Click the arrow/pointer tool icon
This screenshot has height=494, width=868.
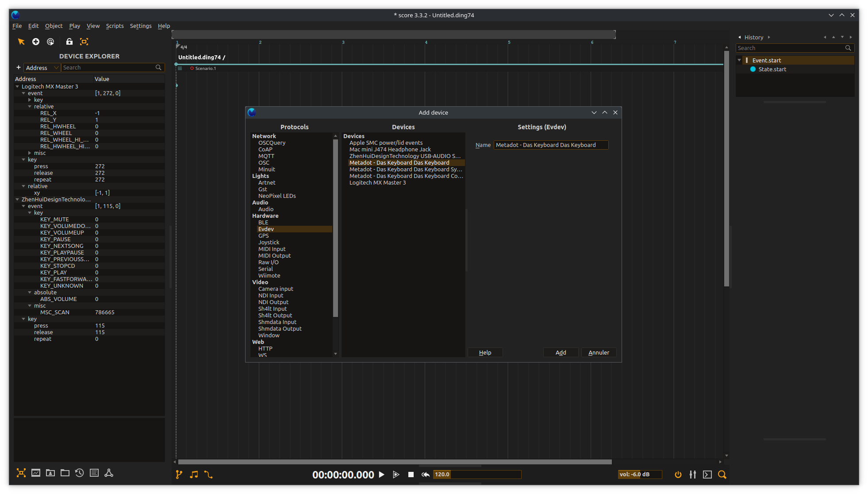(20, 41)
